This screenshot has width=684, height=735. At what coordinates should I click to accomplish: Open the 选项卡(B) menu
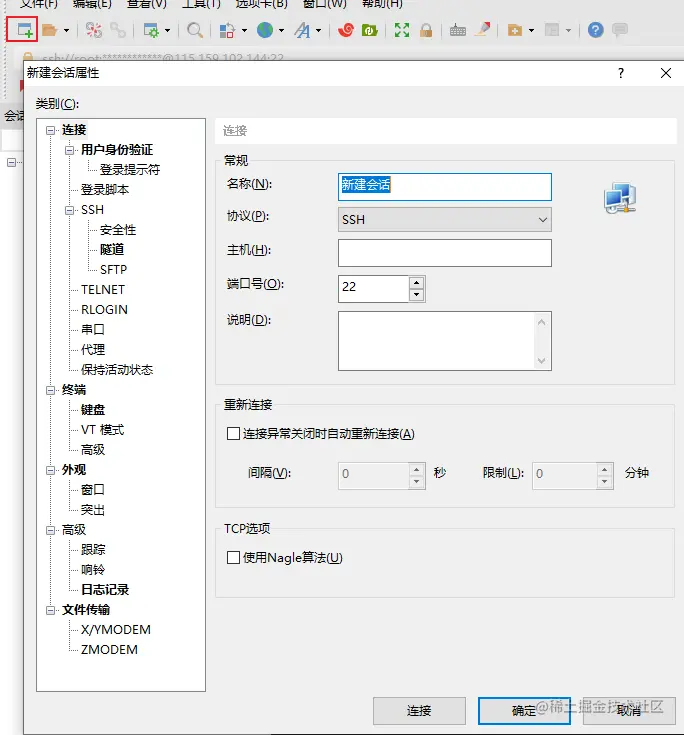point(261,4)
